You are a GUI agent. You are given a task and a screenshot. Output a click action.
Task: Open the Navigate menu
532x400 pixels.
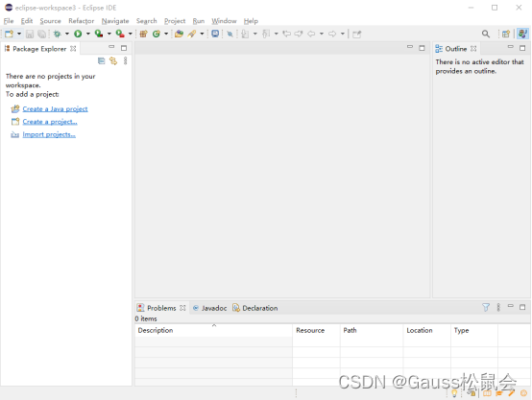[115, 21]
